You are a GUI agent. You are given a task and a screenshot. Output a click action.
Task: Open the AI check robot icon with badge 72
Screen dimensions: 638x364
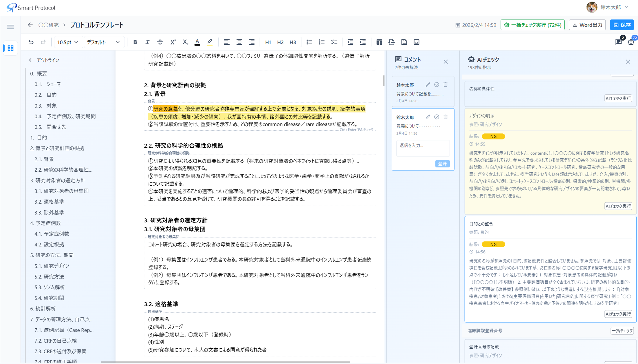[x=631, y=42]
